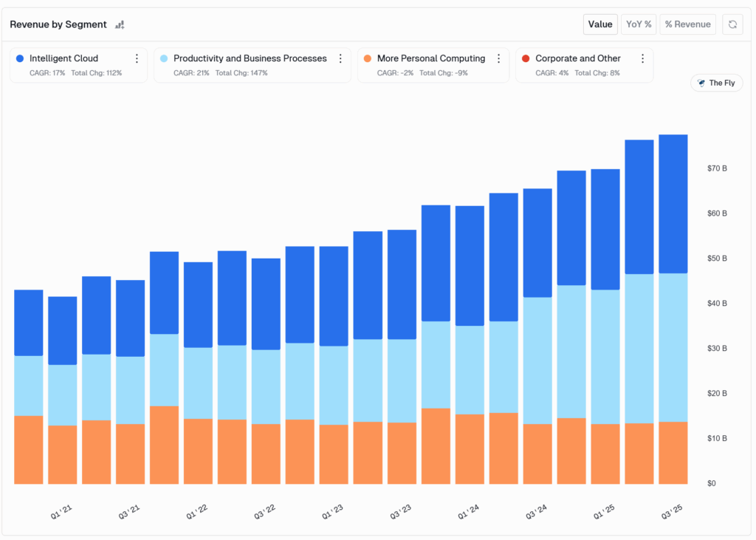Switch to the YoY % view
The image size is (756, 540).
pyautogui.click(x=639, y=24)
